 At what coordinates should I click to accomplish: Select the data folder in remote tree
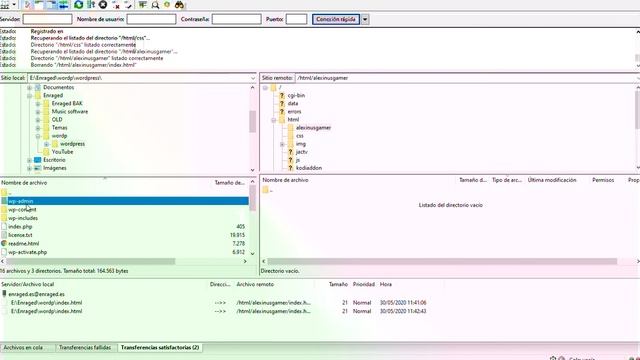point(293,104)
